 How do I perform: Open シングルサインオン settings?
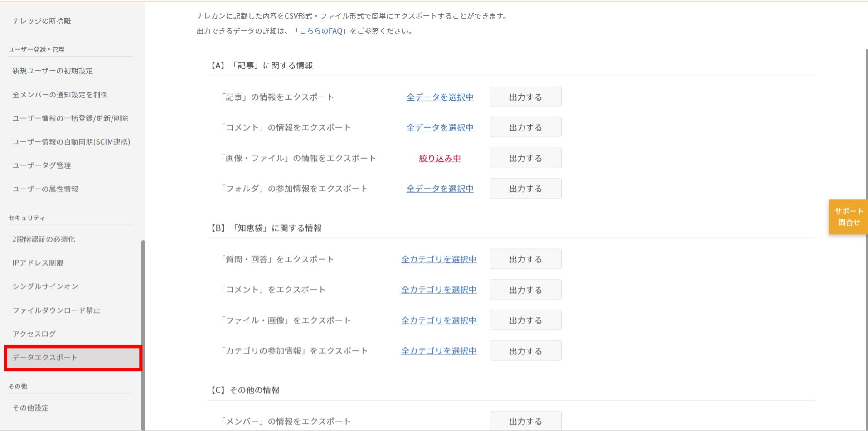click(x=45, y=286)
